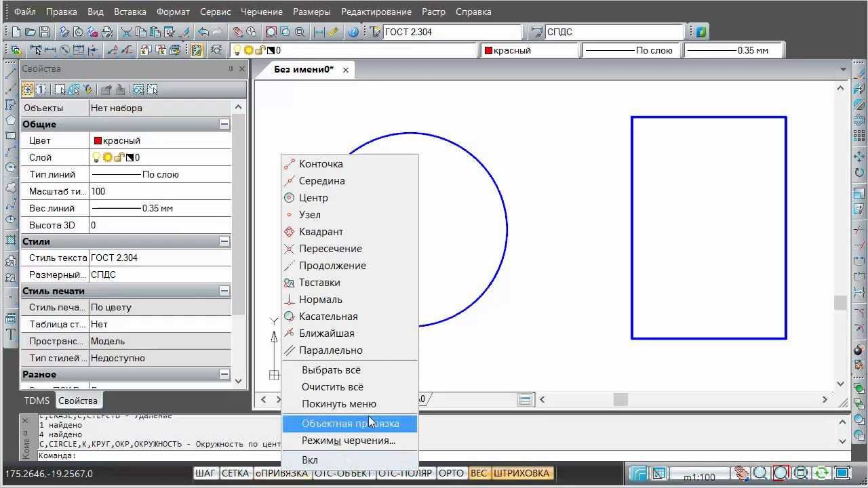The height and width of the screenshot is (488, 868).
Task: Open the toolbar color dropdown красный
Action: click(x=529, y=50)
